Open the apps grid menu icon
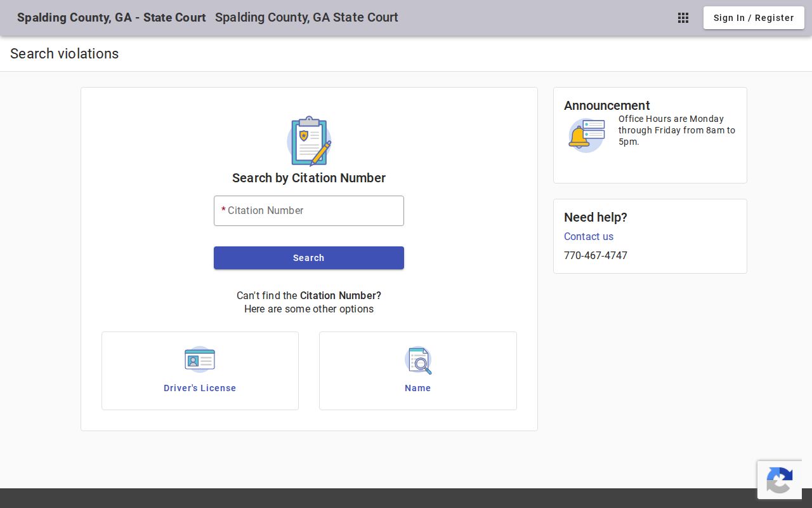The width and height of the screenshot is (812, 508). tap(683, 18)
